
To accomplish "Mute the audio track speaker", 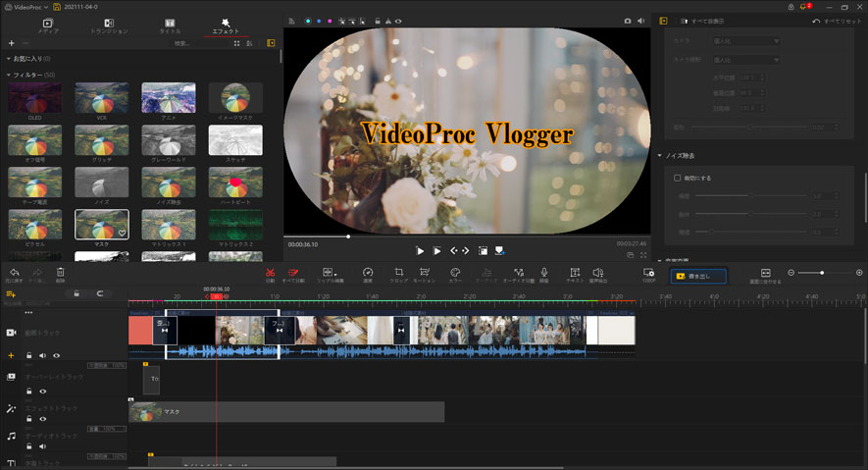I will click(x=42, y=446).
